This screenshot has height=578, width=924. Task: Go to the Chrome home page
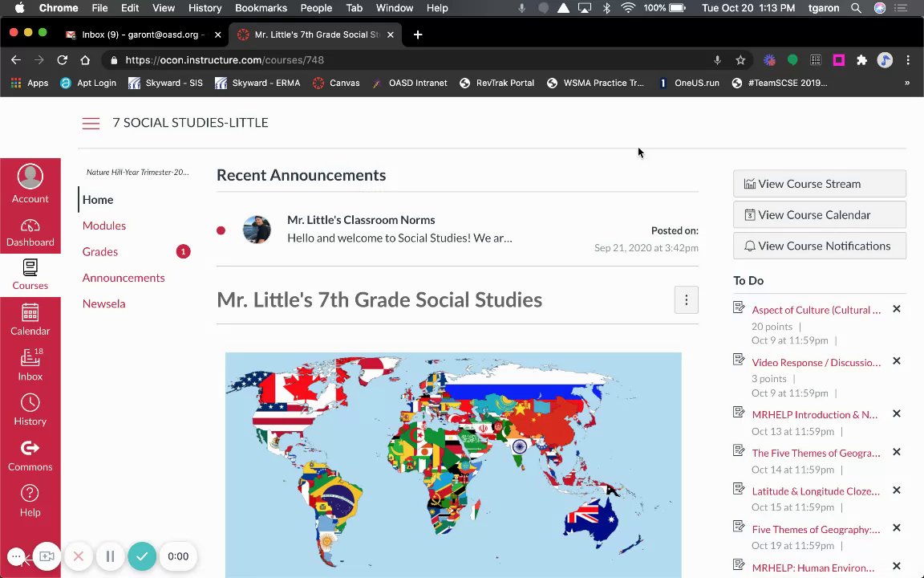(x=85, y=60)
